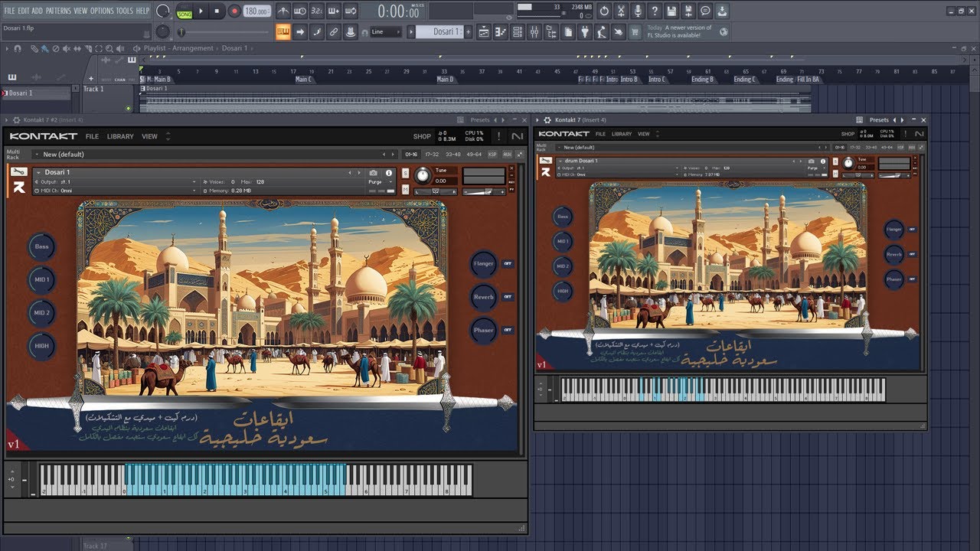Click the wrench edit icon for Dosari 1
Viewport: 980px width, 551px height.
coord(19,172)
